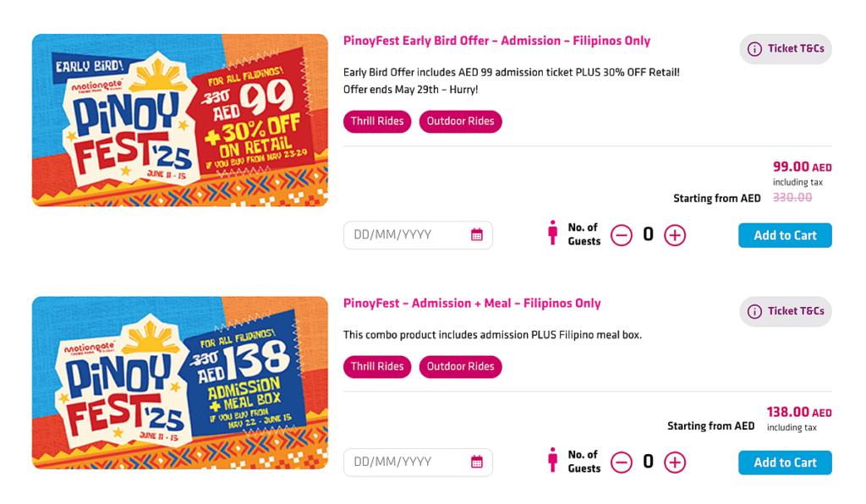Enter date for Admission + Meal ticket
866x504 pixels.
pyautogui.click(x=406, y=462)
